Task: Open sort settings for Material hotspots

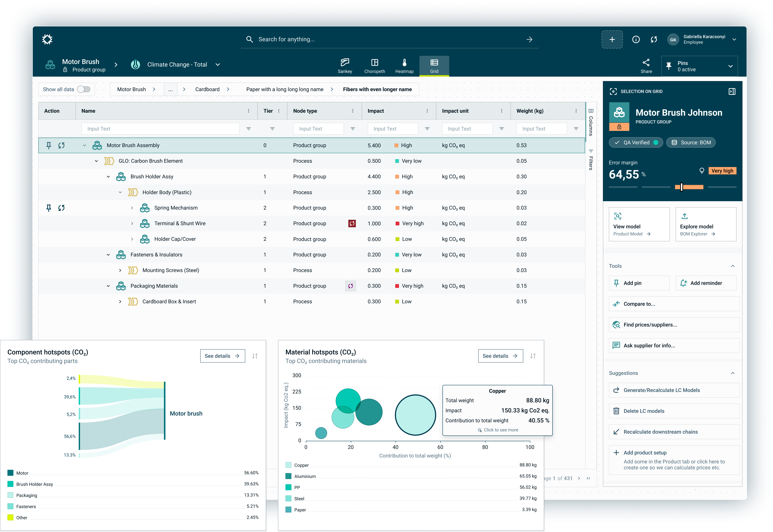Action: click(533, 356)
